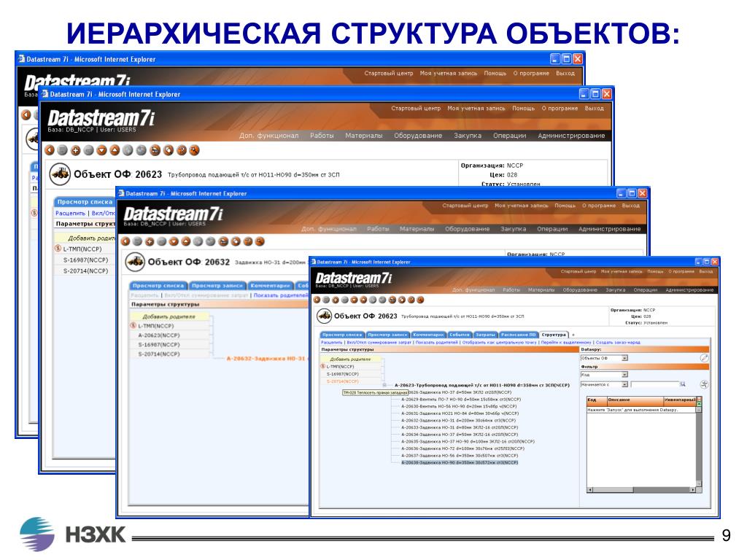The height and width of the screenshot is (560, 747).
Task: Click Перейти к выделенному link
Action: tap(566, 343)
